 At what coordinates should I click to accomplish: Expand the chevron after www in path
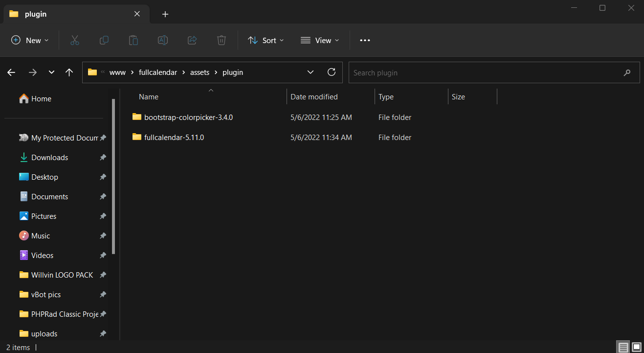pos(132,72)
